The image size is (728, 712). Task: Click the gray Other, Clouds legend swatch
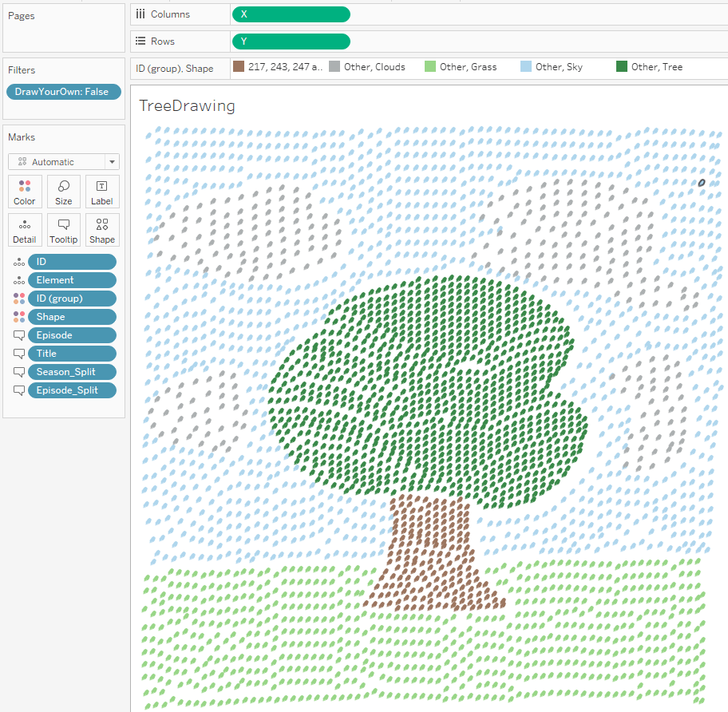[x=334, y=67]
